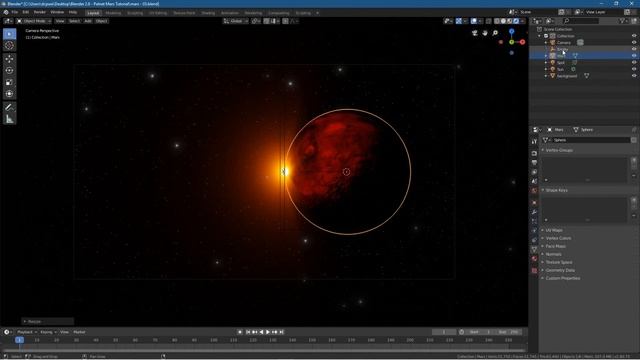Image resolution: width=640 pixels, height=360 pixels.
Task: Switch to Modeling workspace tab
Action: click(x=113, y=13)
